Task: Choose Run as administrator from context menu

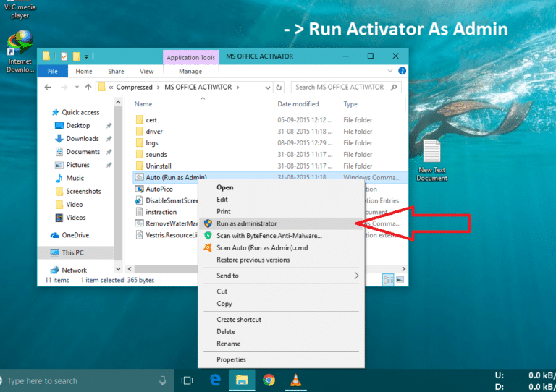Action: (x=281, y=223)
